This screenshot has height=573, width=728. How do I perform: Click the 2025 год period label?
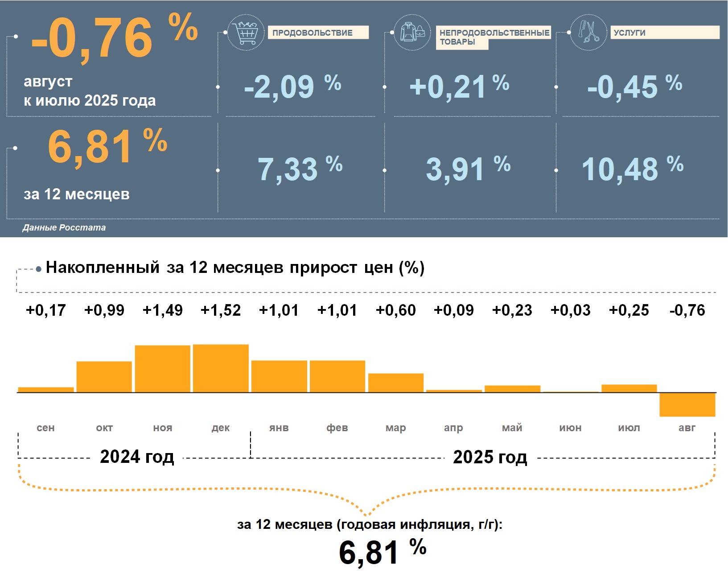(490, 457)
